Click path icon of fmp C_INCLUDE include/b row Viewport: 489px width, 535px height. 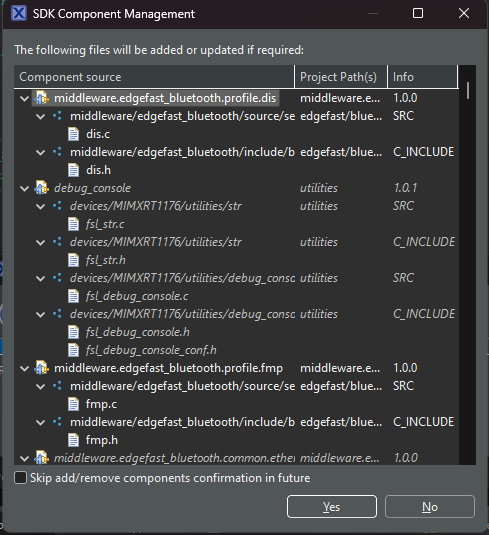click(57, 422)
